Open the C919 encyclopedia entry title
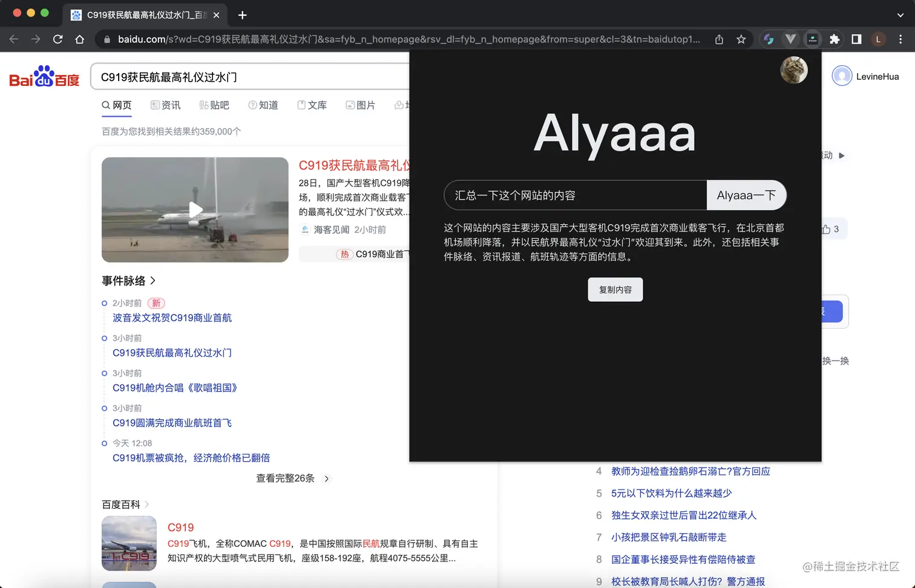915x588 pixels. coord(180,528)
